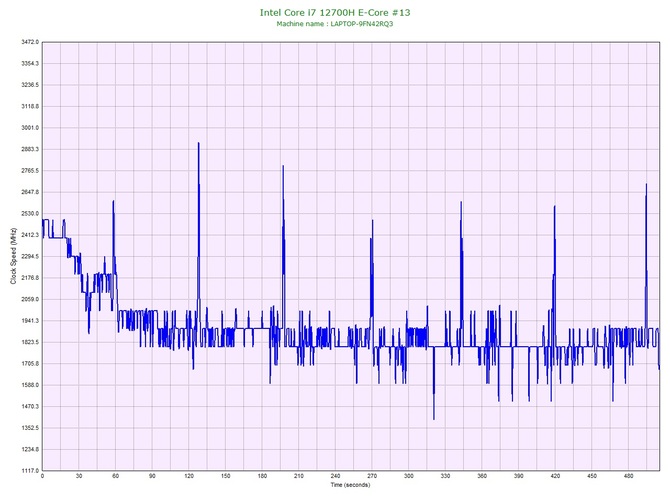The width and height of the screenshot is (670, 502).
Task: Pick the 2883.3 y-axis label
Action: [x=30, y=149]
